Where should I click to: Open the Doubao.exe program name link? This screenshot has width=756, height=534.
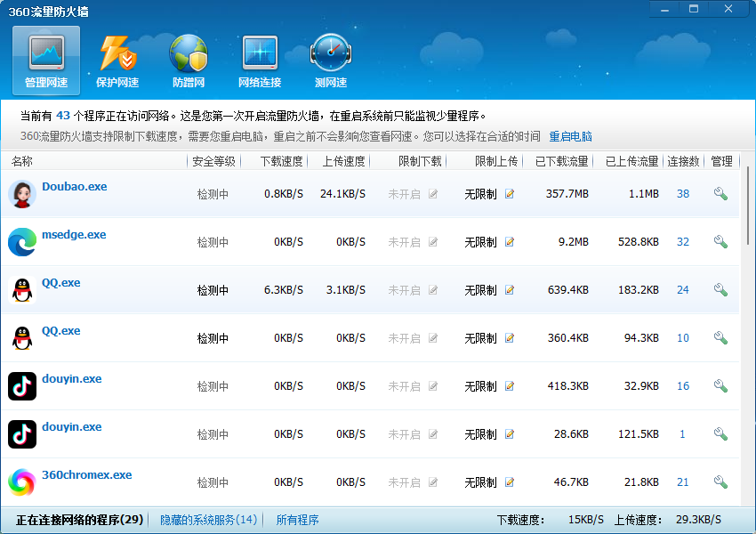pyautogui.click(x=74, y=187)
